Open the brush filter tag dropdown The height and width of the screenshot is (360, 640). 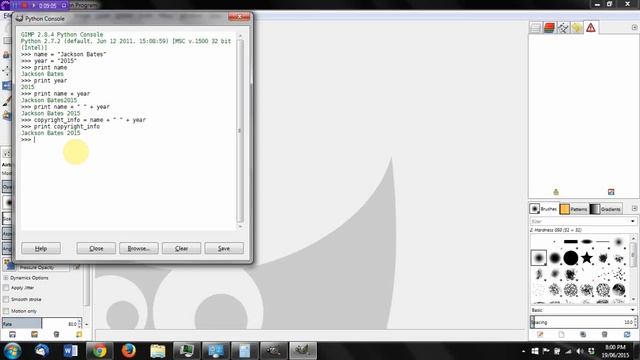(x=632, y=221)
